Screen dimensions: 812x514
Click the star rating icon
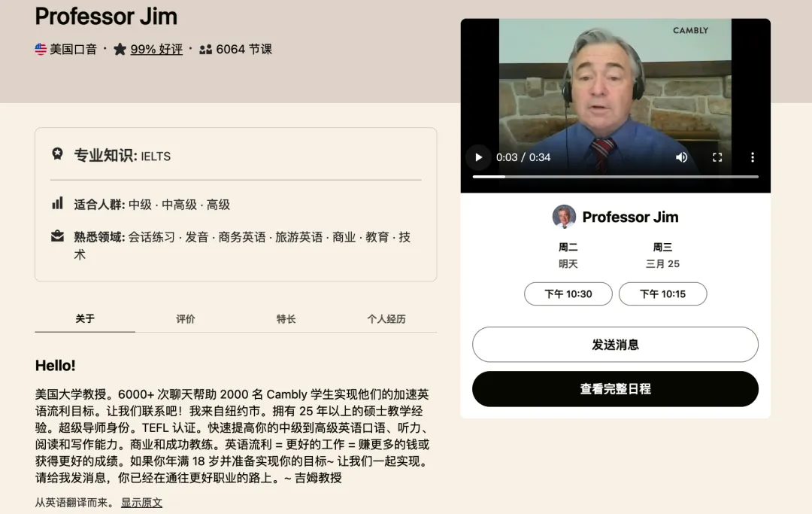pyautogui.click(x=120, y=49)
